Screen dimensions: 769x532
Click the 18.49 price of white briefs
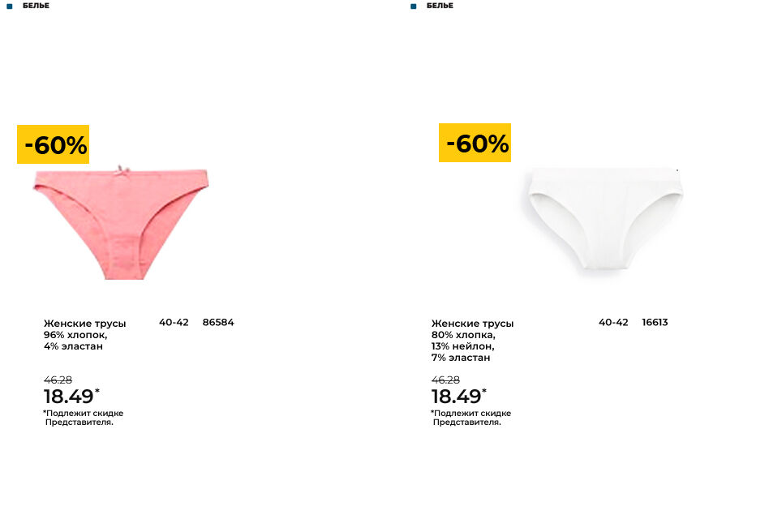(457, 397)
